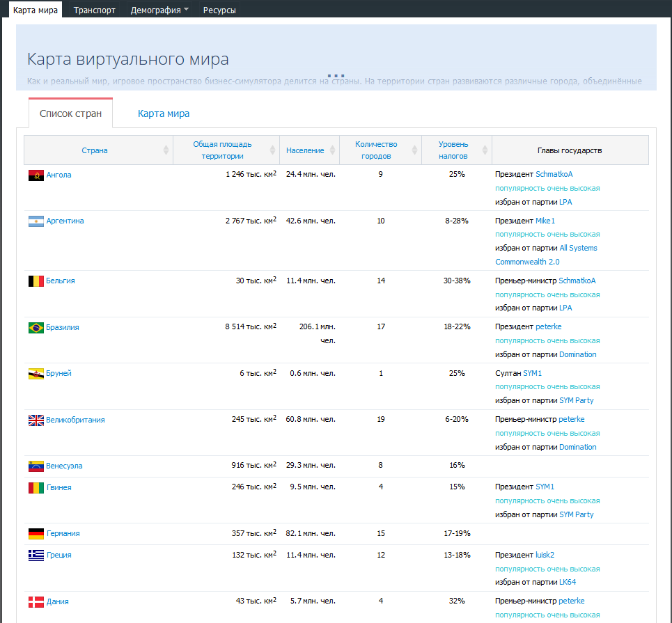Click the Brazil flag icon

pyautogui.click(x=36, y=328)
